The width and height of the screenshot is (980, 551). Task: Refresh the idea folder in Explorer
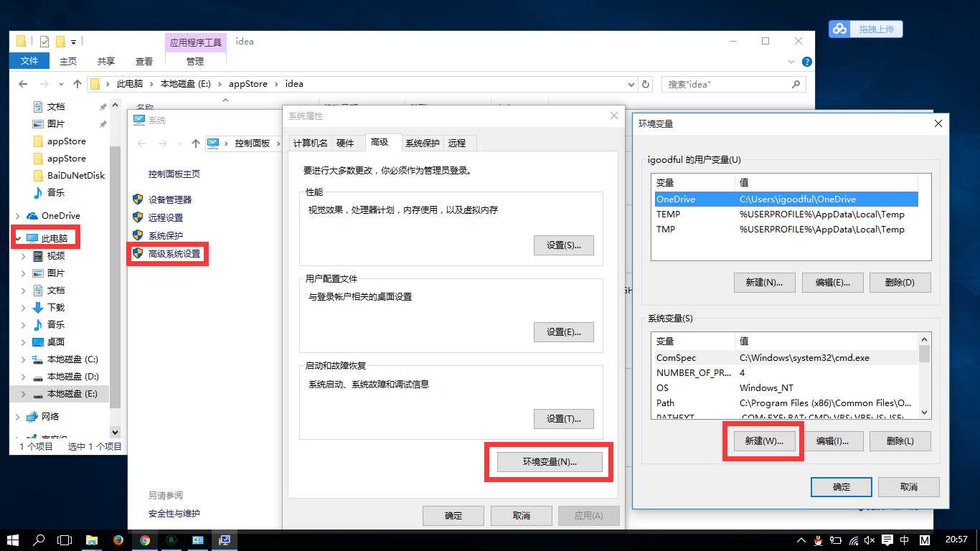(645, 84)
